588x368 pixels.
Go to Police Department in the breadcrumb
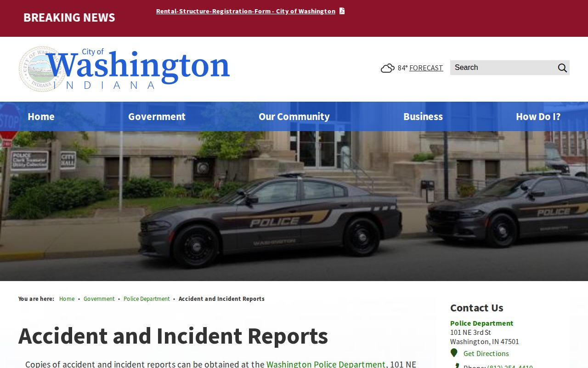(x=147, y=299)
